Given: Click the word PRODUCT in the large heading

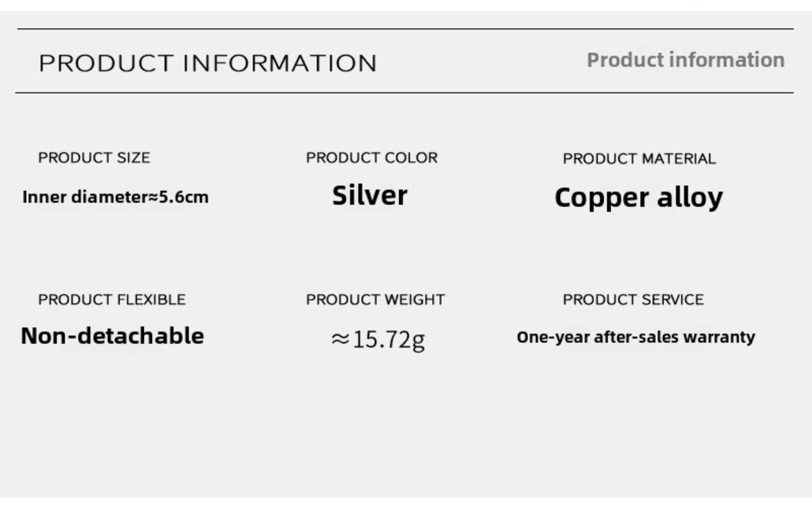Looking at the screenshot, I should pyautogui.click(x=106, y=64).
